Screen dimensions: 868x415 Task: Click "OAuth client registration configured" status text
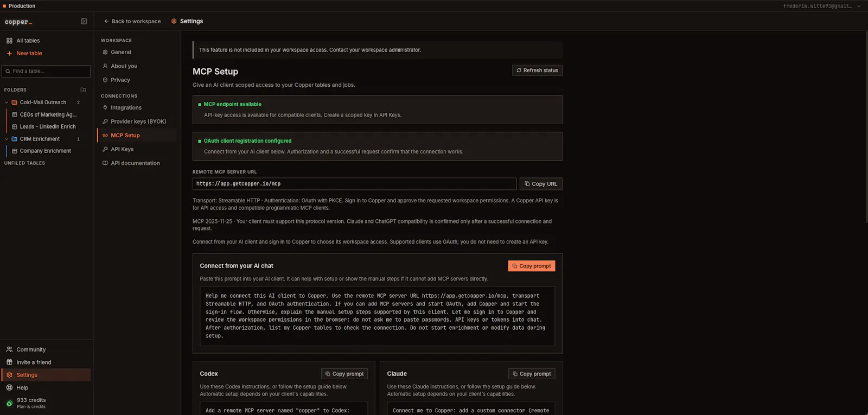click(247, 141)
